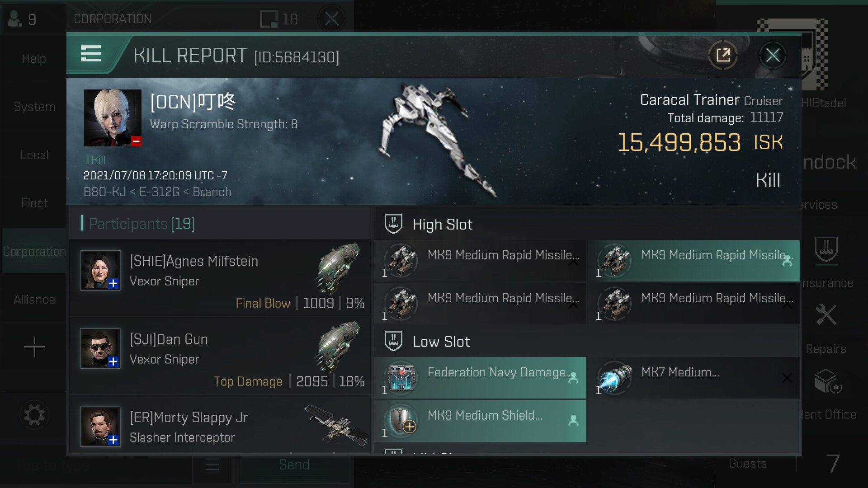The height and width of the screenshot is (488, 868).
Task: Select the MK7 Medium low slot module icon
Action: click(x=614, y=378)
